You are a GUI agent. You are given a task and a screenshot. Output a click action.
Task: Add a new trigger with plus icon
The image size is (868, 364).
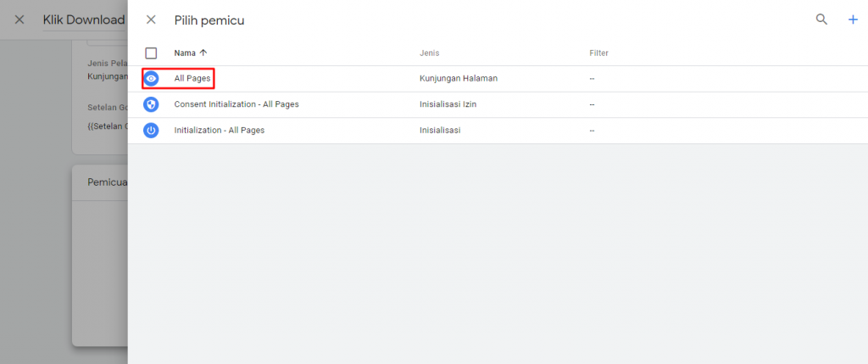pyautogui.click(x=853, y=20)
